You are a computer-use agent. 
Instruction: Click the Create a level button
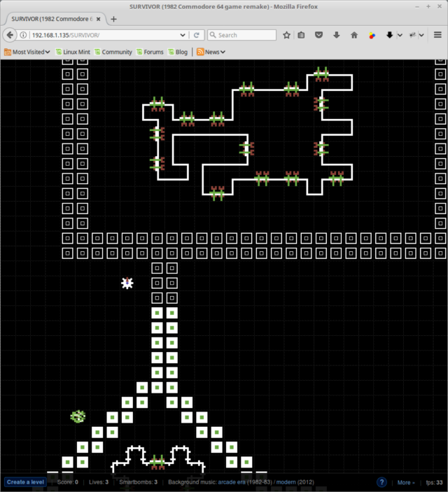(26, 482)
